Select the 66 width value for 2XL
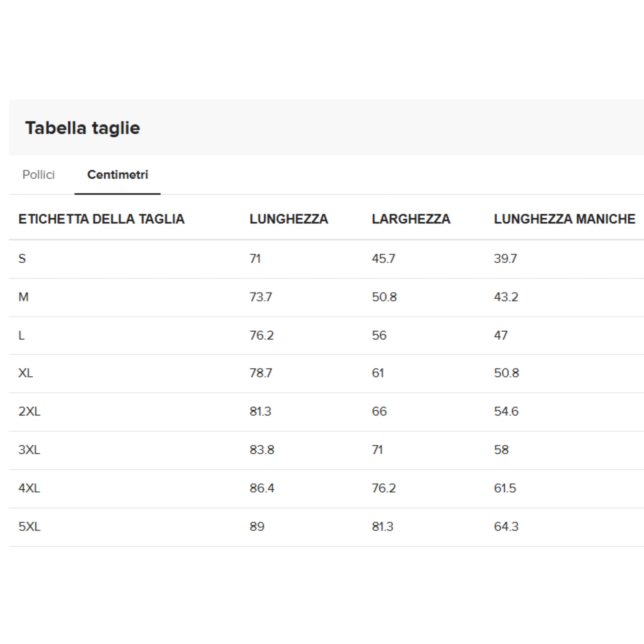The height and width of the screenshot is (644, 644). [x=379, y=411]
